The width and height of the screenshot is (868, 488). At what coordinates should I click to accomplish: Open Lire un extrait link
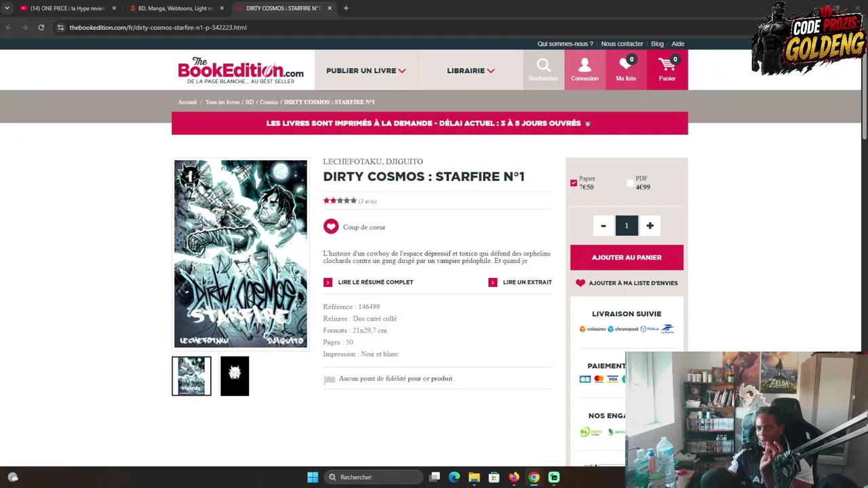pos(528,283)
